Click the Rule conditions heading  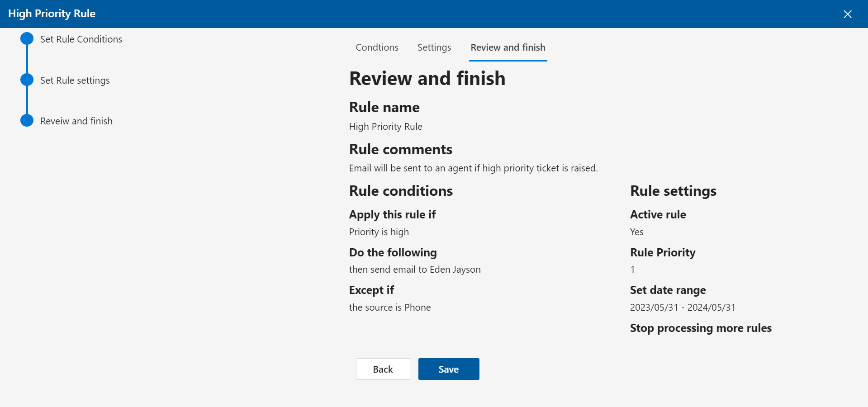[x=401, y=191]
